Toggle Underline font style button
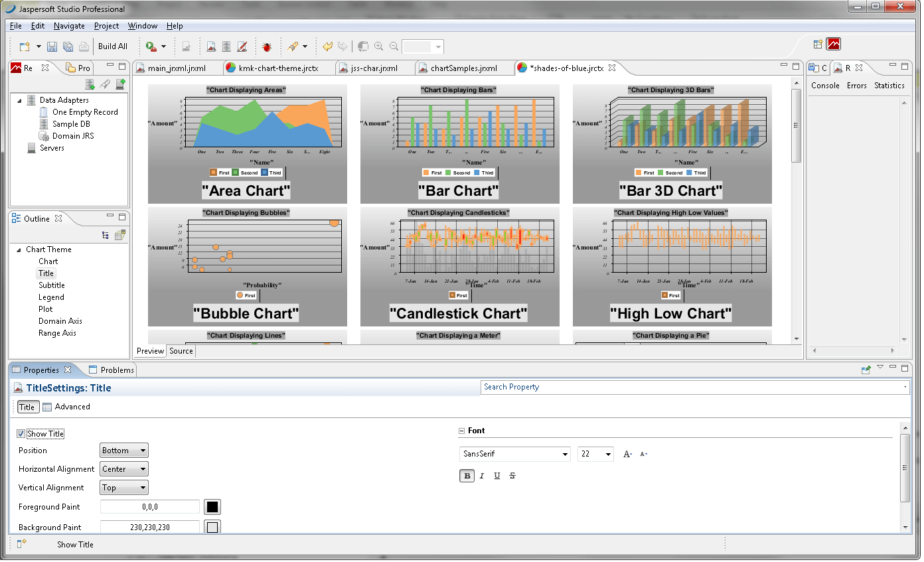The width and height of the screenshot is (924, 562). click(497, 476)
